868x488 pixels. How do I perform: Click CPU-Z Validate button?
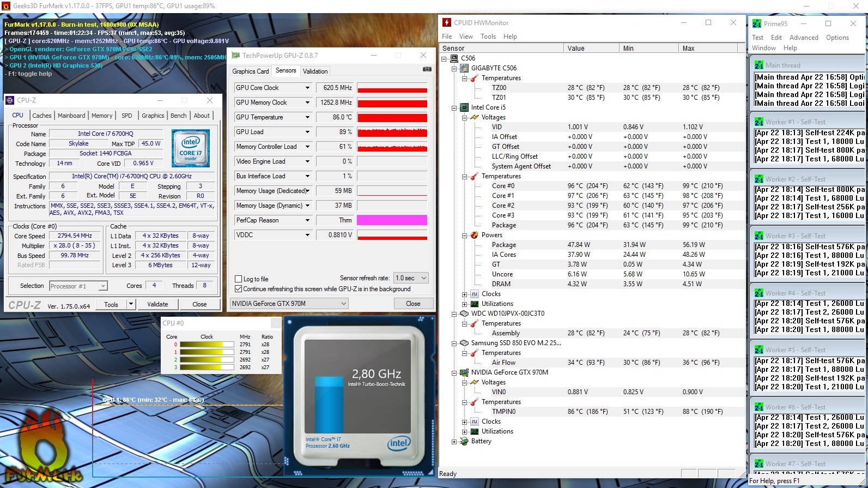157,304
